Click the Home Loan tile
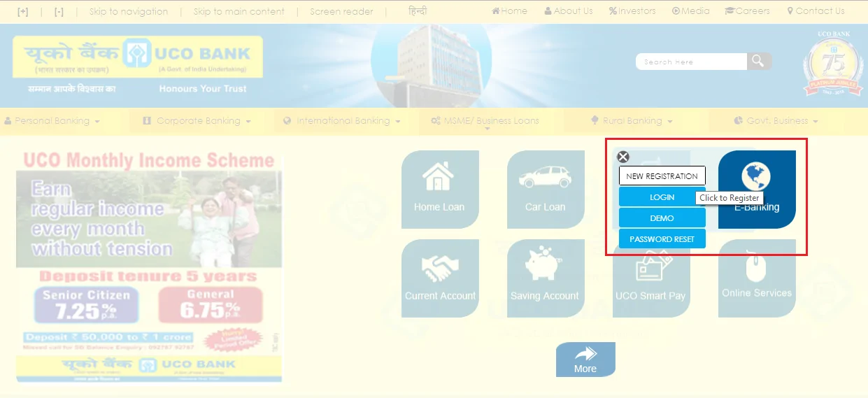 coord(440,190)
